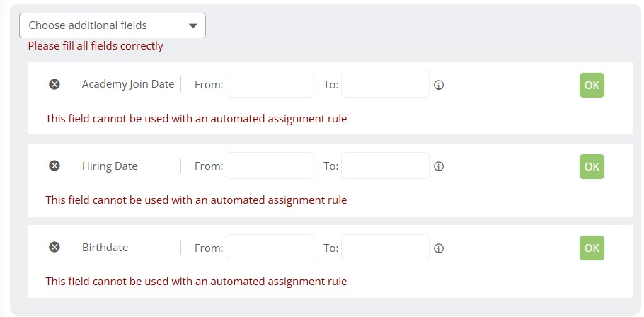Image resolution: width=644 pixels, height=317 pixels.
Task: Click the Academy Join Date label
Action: 127,84
